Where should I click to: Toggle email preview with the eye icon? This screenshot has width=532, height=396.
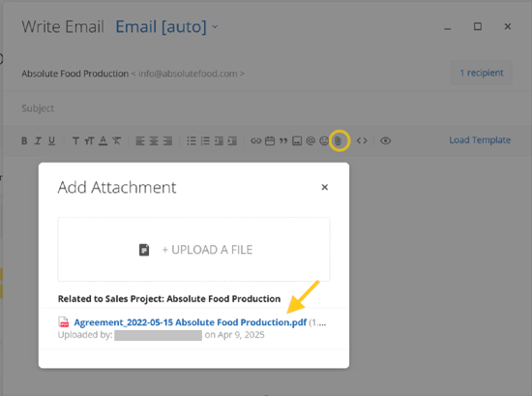385,140
